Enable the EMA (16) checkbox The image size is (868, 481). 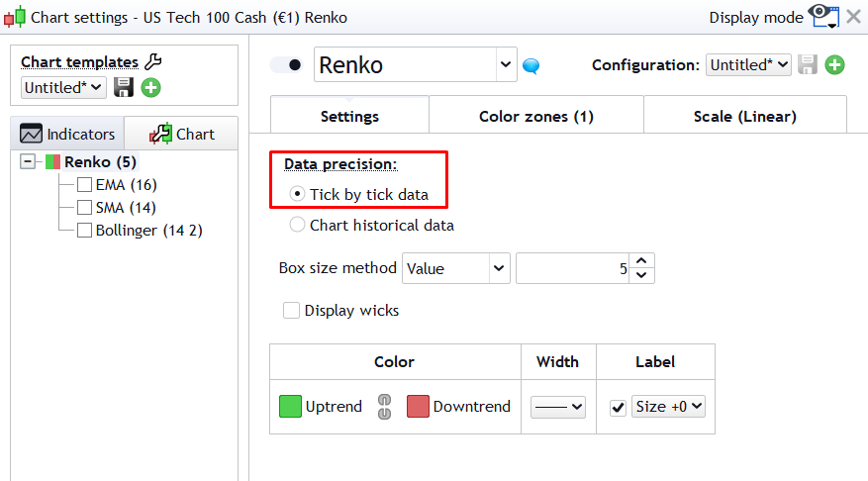[x=85, y=185]
